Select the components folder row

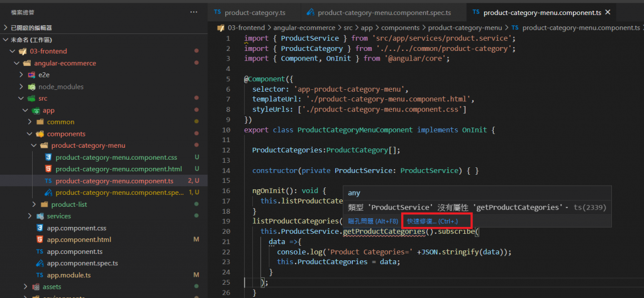point(104,134)
